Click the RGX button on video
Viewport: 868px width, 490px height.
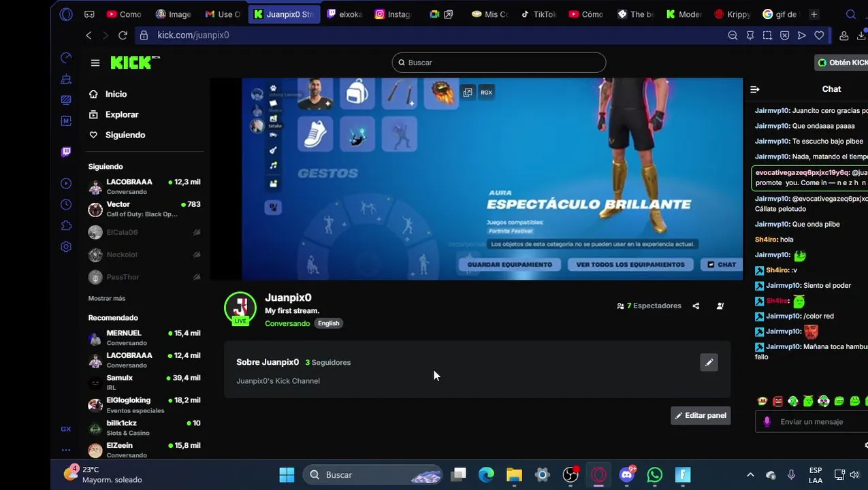tap(486, 93)
